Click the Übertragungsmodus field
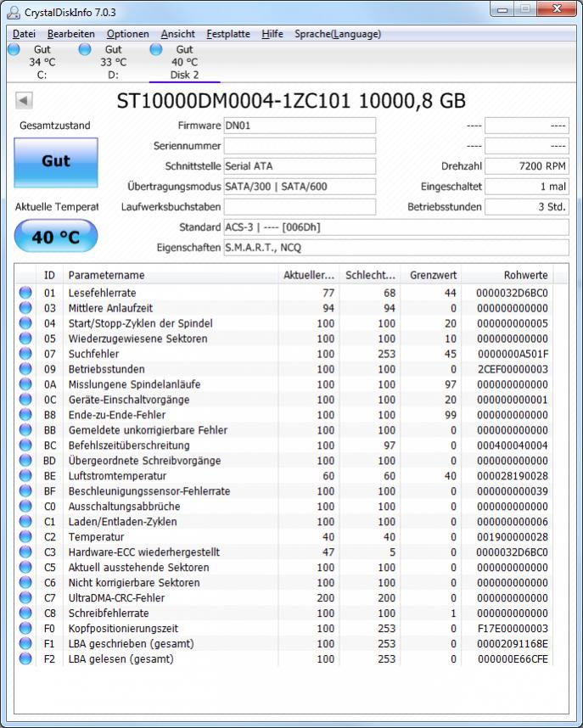 (300, 187)
